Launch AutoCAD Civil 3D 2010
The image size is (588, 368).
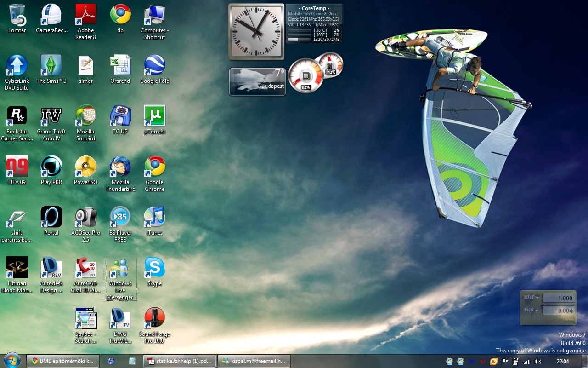86,275
